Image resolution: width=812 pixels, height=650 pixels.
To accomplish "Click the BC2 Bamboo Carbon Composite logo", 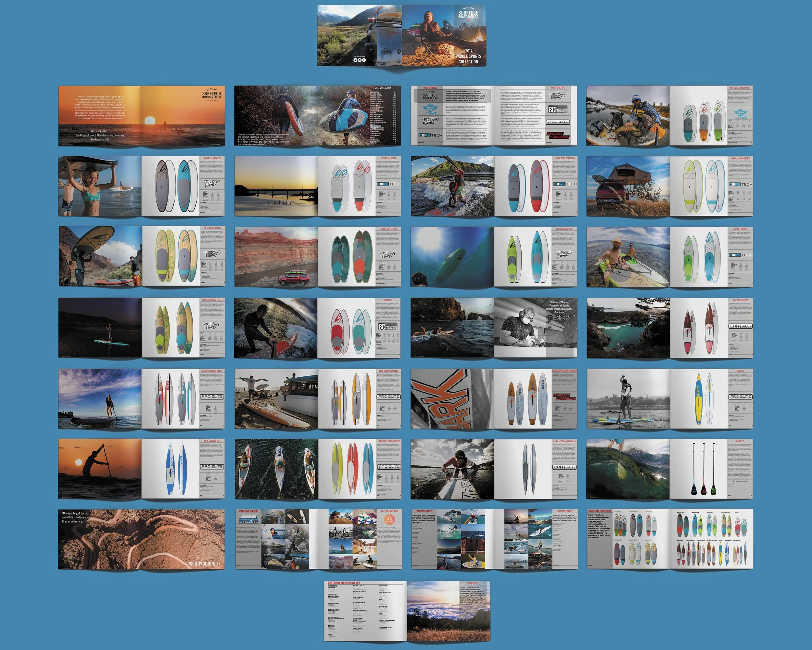I will 557,110.
